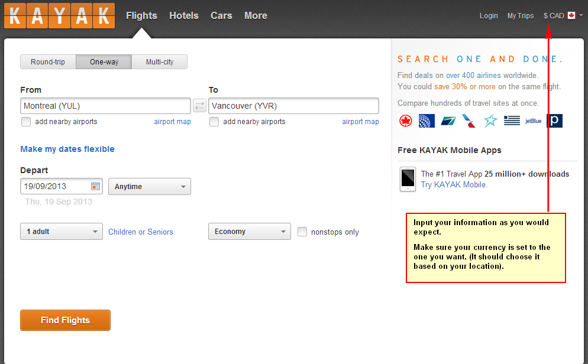Tick the nonstops only checkbox
Image resolution: width=588 pixels, height=364 pixels.
[x=302, y=232]
